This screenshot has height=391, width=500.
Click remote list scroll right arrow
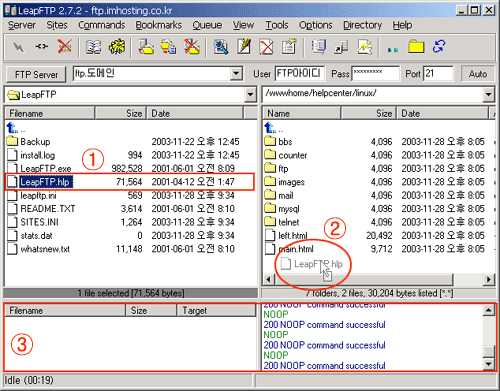tap(489, 279)
